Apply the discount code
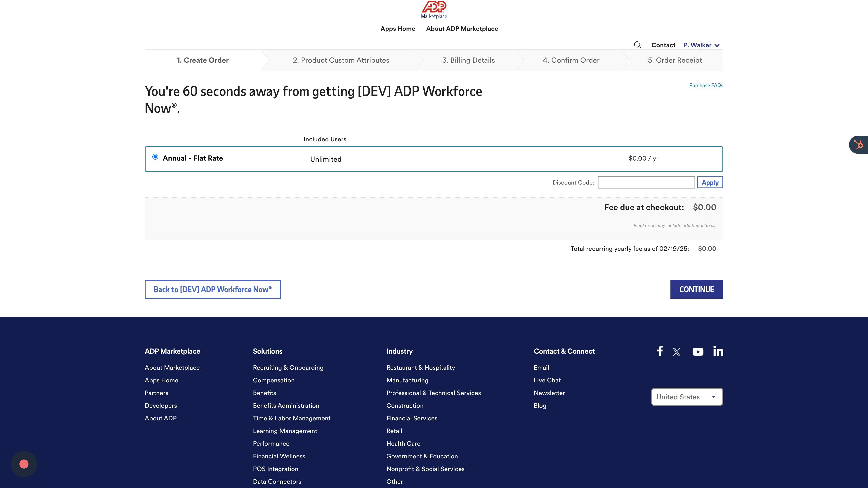868x488 pixels. pyautogui.click(x=710, y=182)
